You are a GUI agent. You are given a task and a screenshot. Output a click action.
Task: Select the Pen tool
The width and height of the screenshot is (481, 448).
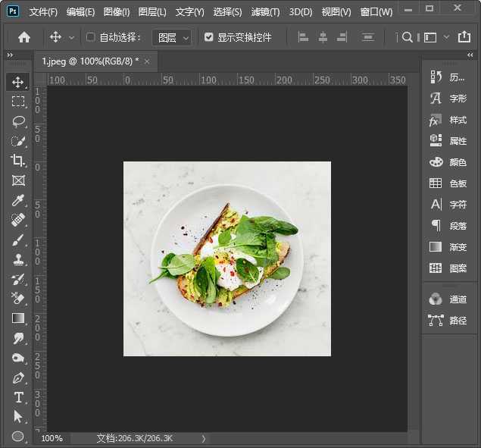18,378
